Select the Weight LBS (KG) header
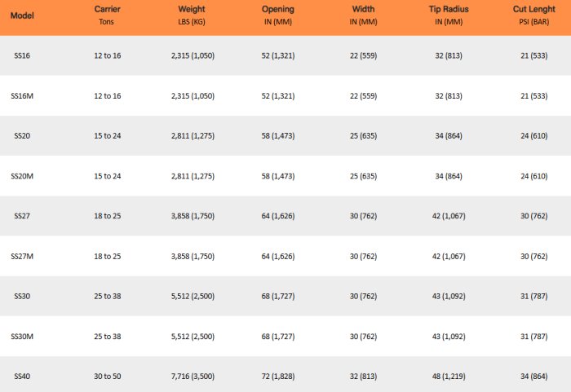Viewport: 571px width, 392px height. coord(193,15)
